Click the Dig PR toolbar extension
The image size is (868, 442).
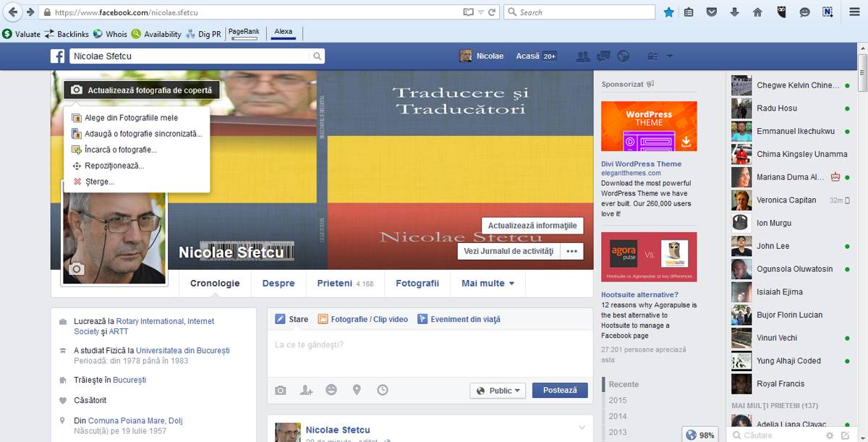coord(203,34)
